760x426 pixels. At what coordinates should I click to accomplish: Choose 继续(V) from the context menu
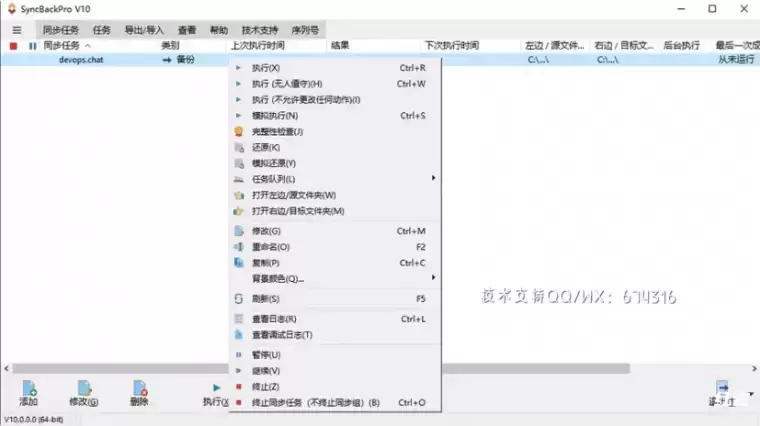335,371
